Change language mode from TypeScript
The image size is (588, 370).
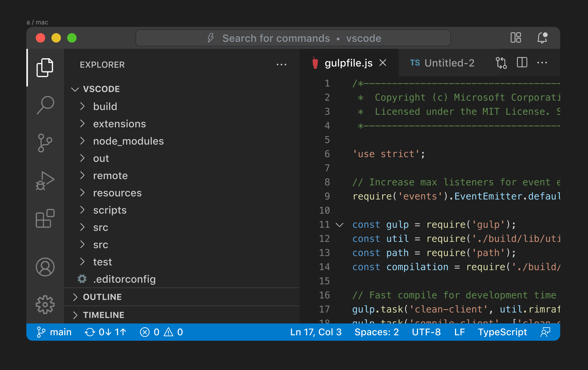click(x=502, y=332)
